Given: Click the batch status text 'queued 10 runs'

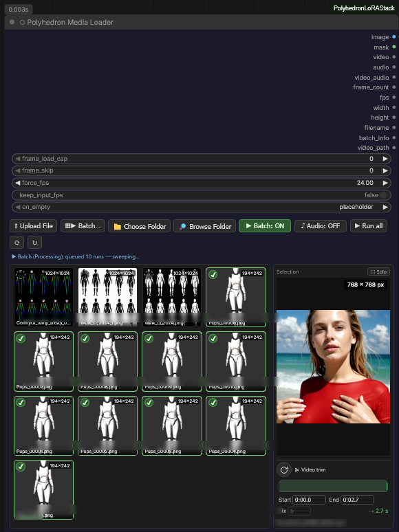Looking at the screenshot, I should coord(84,256).
